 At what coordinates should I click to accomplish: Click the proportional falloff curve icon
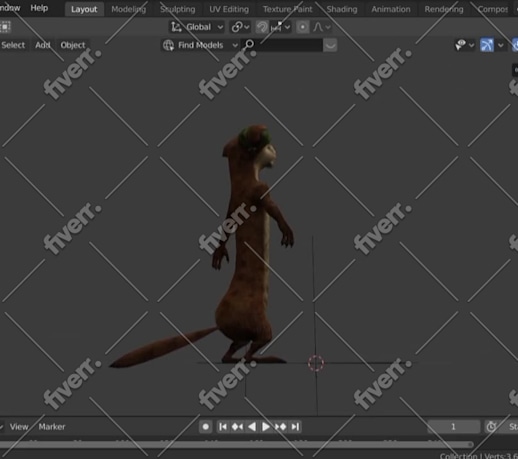coord(318,27)
